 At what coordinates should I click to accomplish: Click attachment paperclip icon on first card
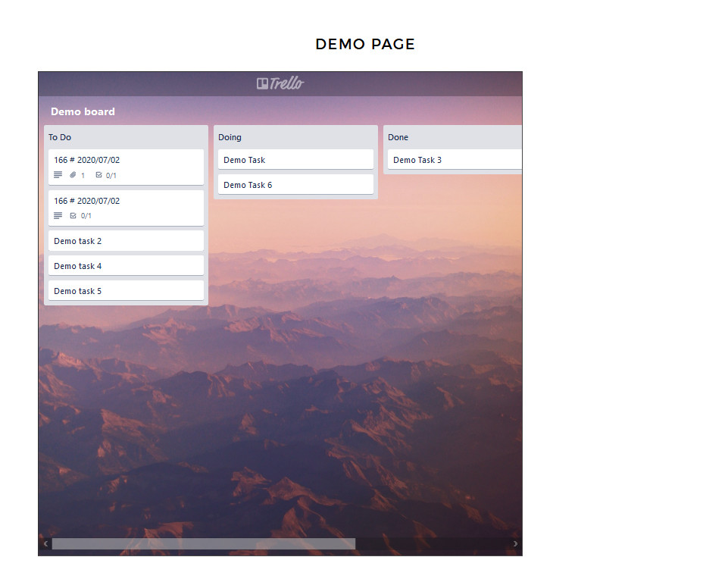[73, 175]
